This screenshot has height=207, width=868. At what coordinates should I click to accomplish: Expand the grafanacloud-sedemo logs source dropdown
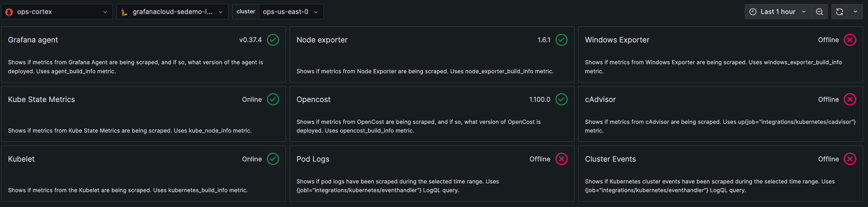[x=172, y=12]
